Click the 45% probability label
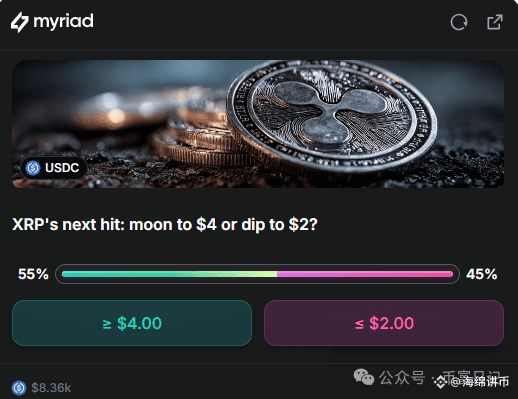This screenshot has width=518, height=399. [x=482, y=274]
